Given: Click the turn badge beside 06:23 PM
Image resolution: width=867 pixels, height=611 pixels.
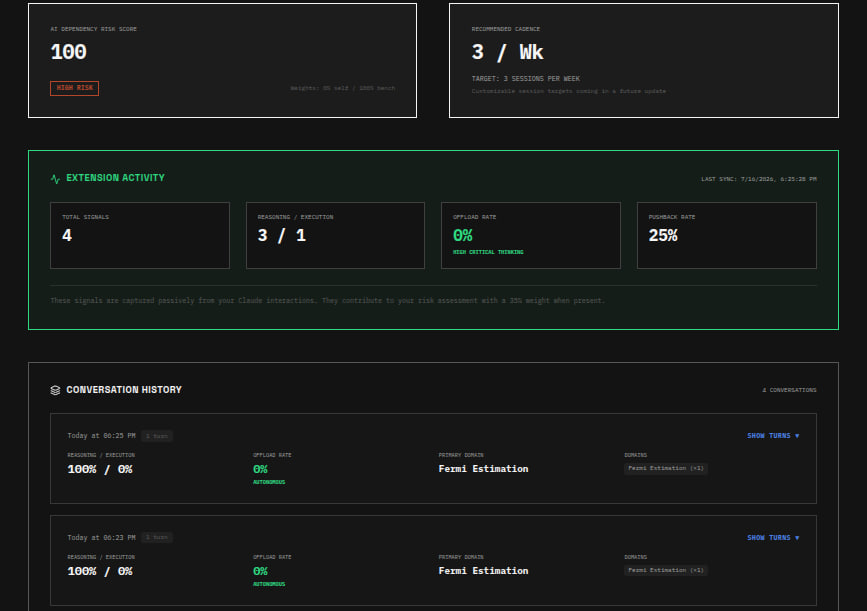Looking at the screenshot, I should [x=157, y=537].
